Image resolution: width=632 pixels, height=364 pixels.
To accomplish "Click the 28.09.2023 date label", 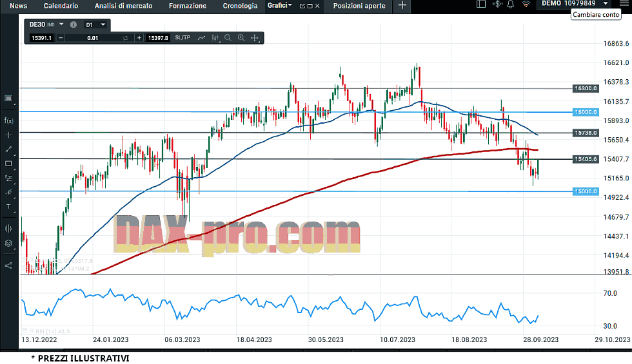I will coord(540,340).
